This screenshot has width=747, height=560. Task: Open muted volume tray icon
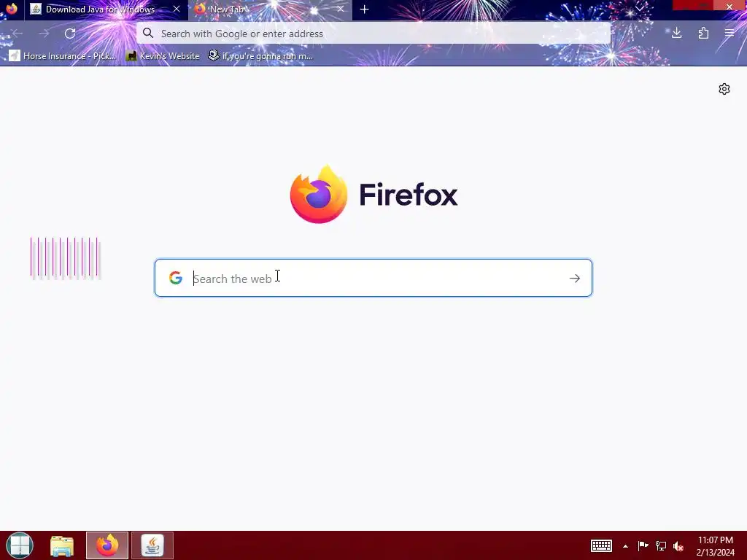point(678,546)
